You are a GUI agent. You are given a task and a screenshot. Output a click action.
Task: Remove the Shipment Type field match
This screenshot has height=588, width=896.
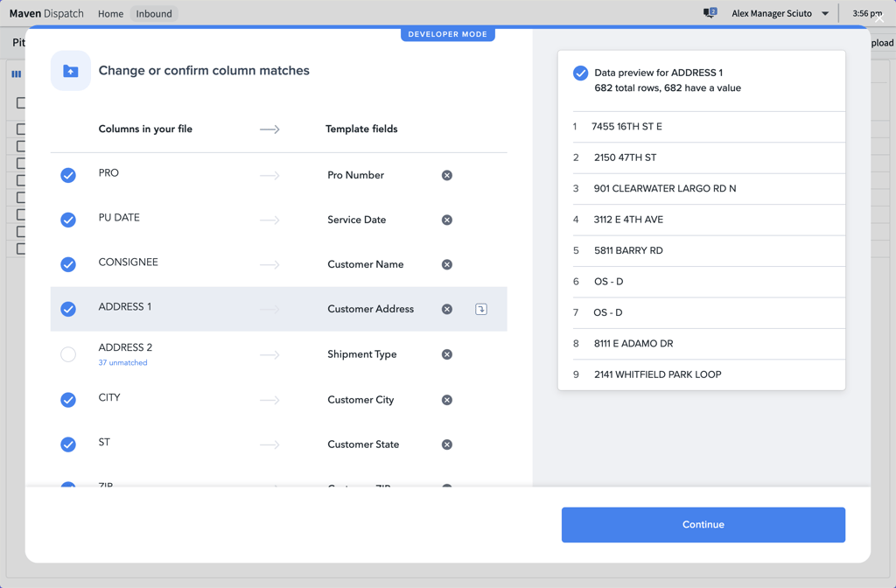point(447,354)
